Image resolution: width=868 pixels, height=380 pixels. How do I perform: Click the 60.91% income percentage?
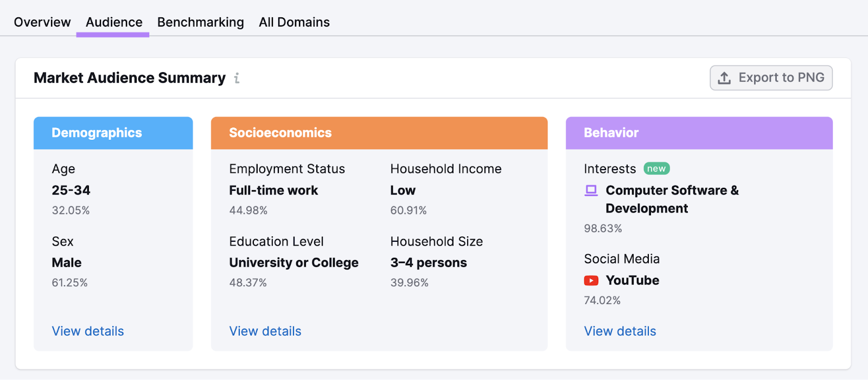coord(409,210)
